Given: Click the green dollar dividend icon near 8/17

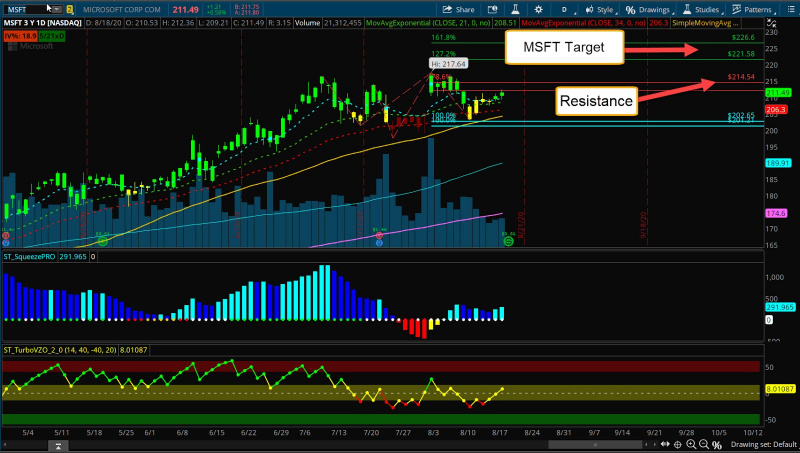Looking at the screenshot, I should (508, 241).
